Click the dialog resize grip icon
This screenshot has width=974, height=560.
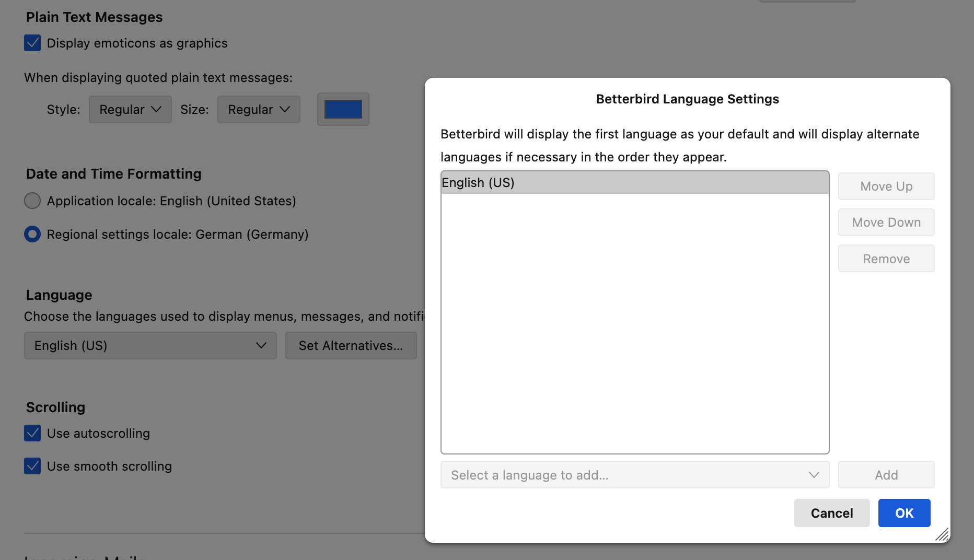[x=942, y=534]
